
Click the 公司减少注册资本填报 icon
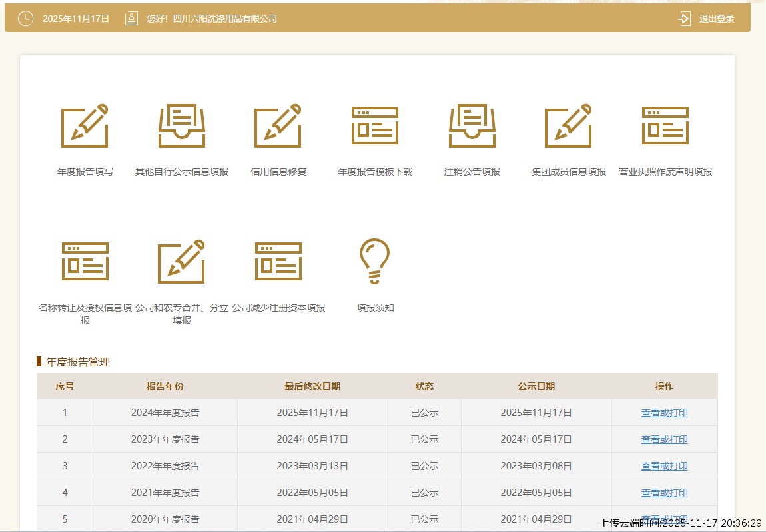tap(278, 262)
